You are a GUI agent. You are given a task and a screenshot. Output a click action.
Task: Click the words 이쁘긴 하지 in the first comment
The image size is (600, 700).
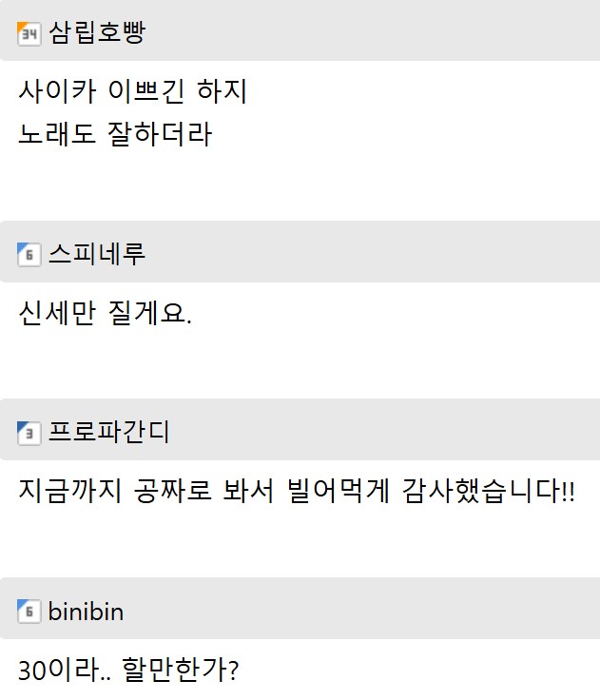(177, 91)
